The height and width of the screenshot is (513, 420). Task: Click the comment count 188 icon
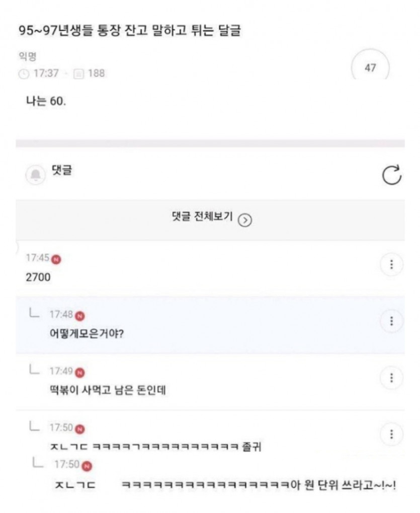[x=78, y=74]
